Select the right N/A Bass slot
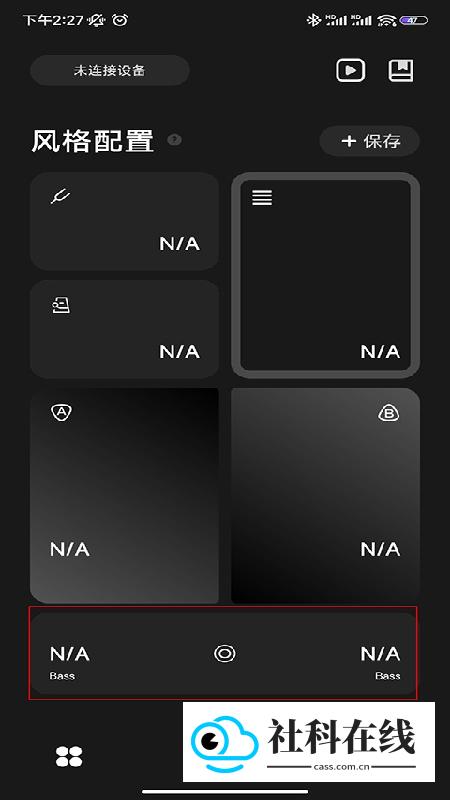Screen dimensions: 450x800 point(381,661)
